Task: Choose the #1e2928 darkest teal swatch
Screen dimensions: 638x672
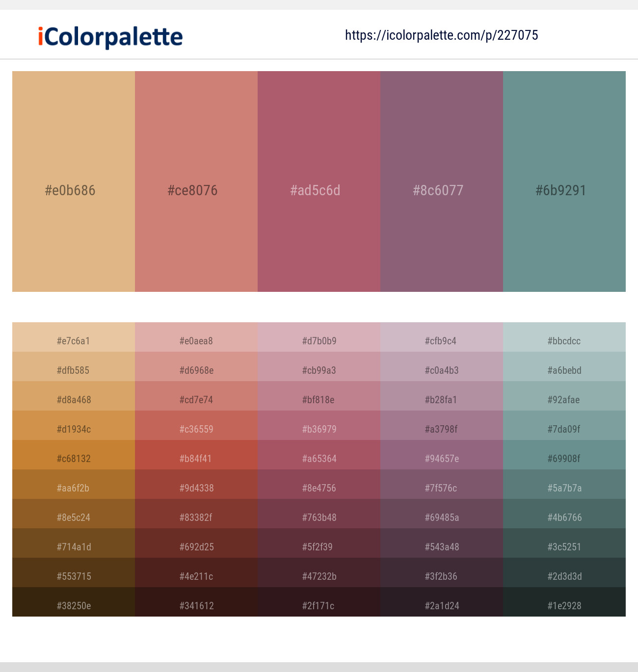Action: point(564,602)
